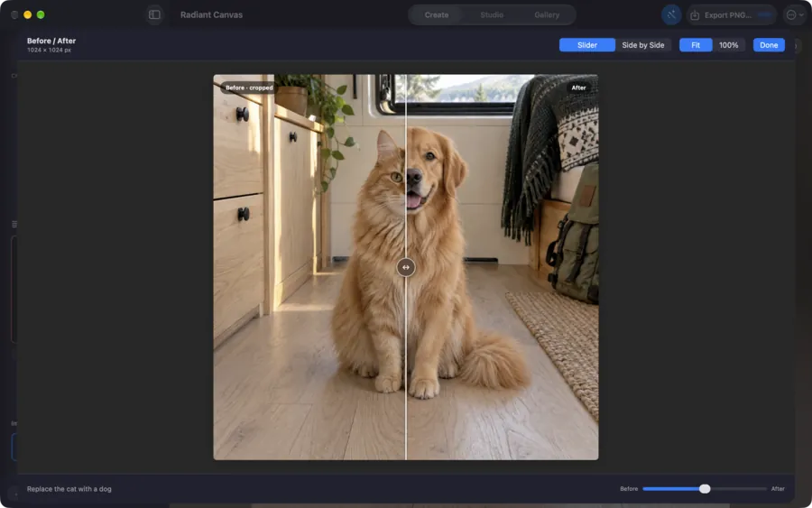The image size is (812, 508).
Task: Click the 'After' label badge on image
Action: 578,88
